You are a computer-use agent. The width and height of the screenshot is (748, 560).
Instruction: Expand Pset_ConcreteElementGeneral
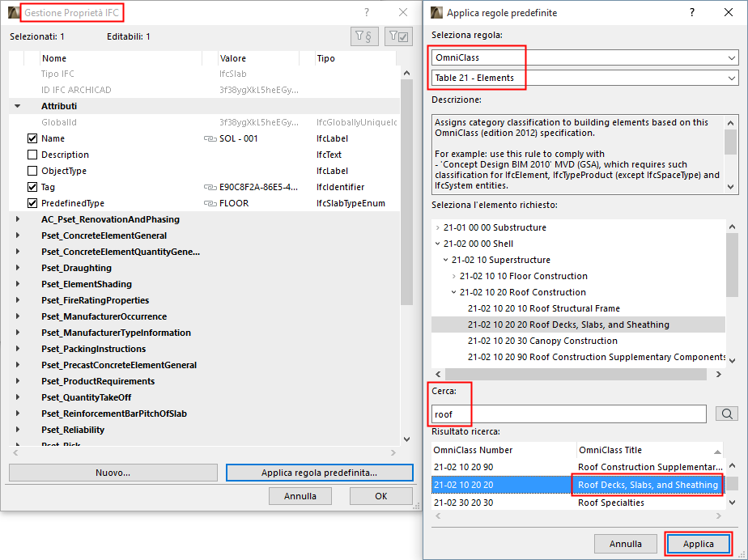pyautogui.click(x=18, y=235)
